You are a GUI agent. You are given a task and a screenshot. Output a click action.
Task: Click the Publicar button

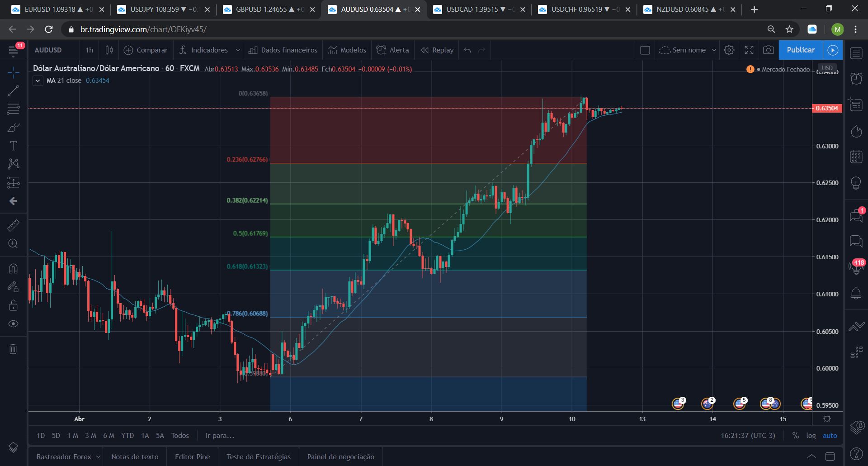pyautogui.click(x=800, y=50)
